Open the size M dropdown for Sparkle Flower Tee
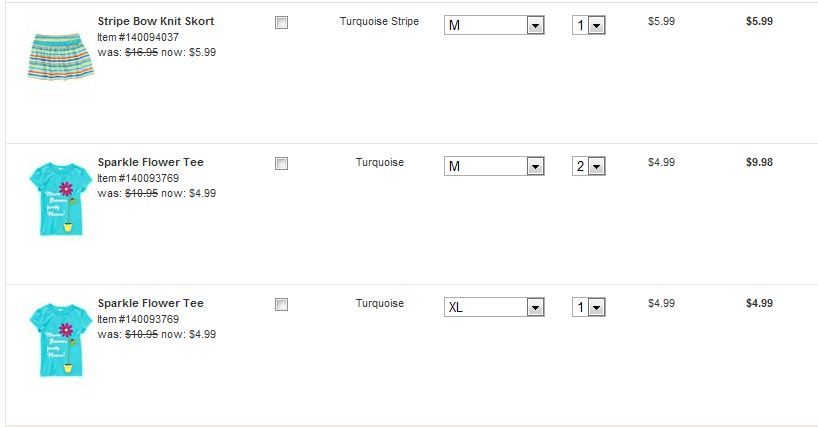Viewport: 818px width, 427px height. coord(494,166)
